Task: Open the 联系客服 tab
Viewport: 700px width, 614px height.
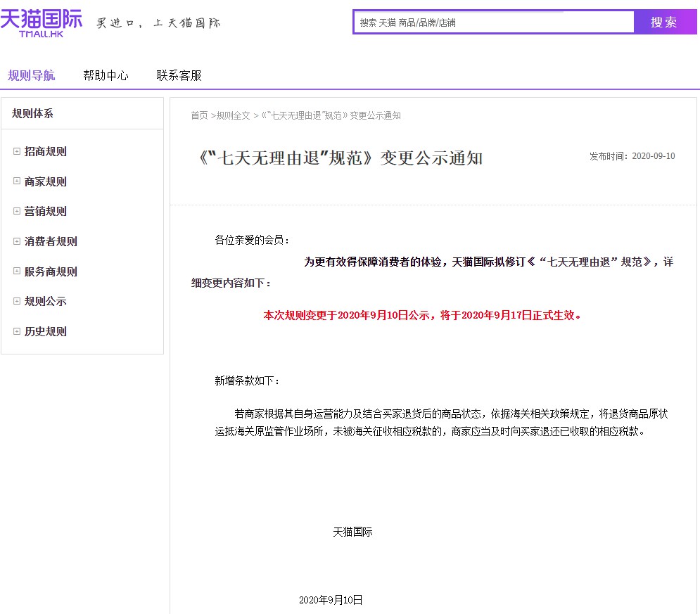Action: pos(179,75)
